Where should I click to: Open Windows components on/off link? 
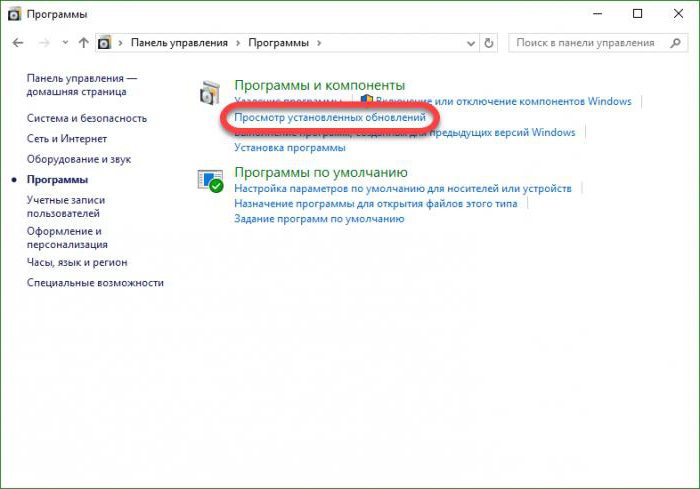504,101
